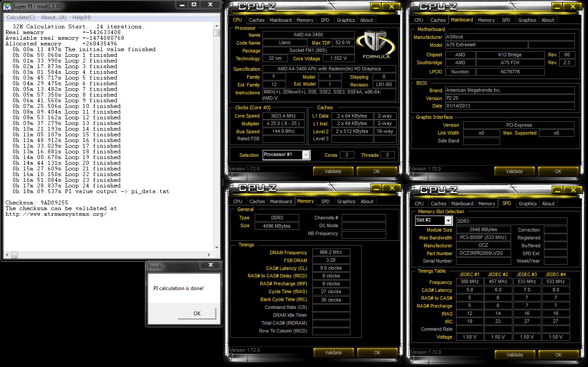This screenshot has width=588, height=367.
Task: Select About tab in Memory window
Action: [367, 201]
